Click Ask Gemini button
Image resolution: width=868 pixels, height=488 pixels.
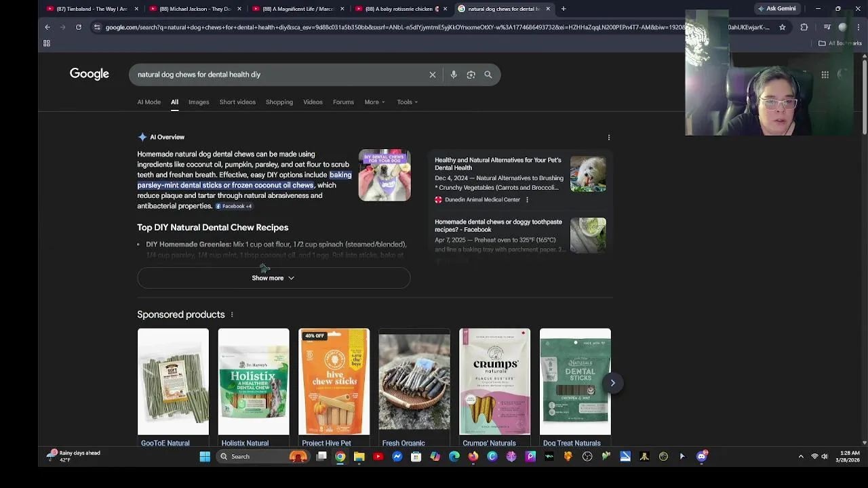pyautogui.click(x=777, y=9)
